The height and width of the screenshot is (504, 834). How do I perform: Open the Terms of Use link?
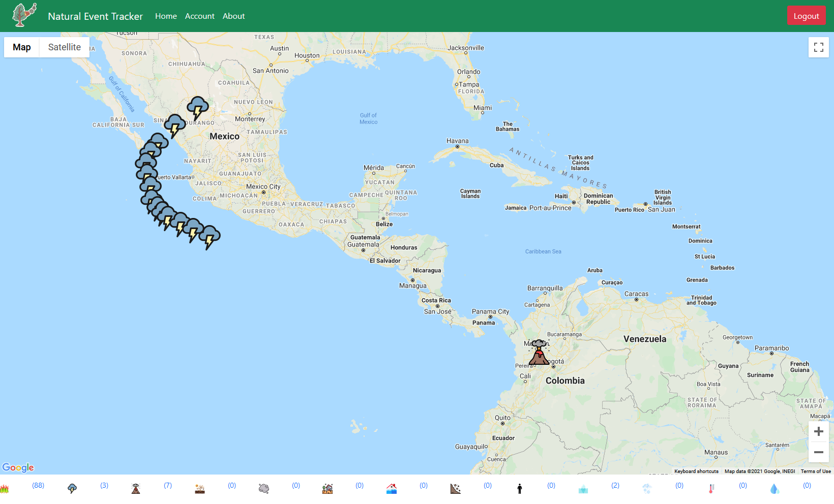[x=816, y=471]
